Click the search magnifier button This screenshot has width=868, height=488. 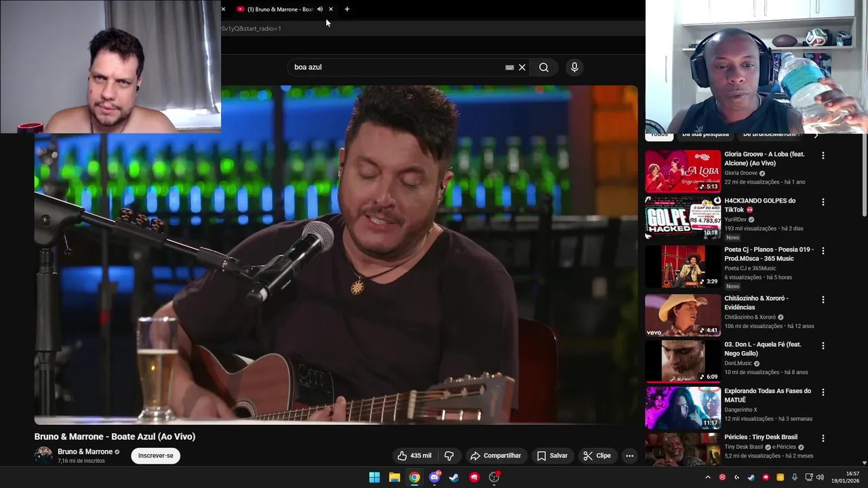pyautogui.click(x=544, y=67)
